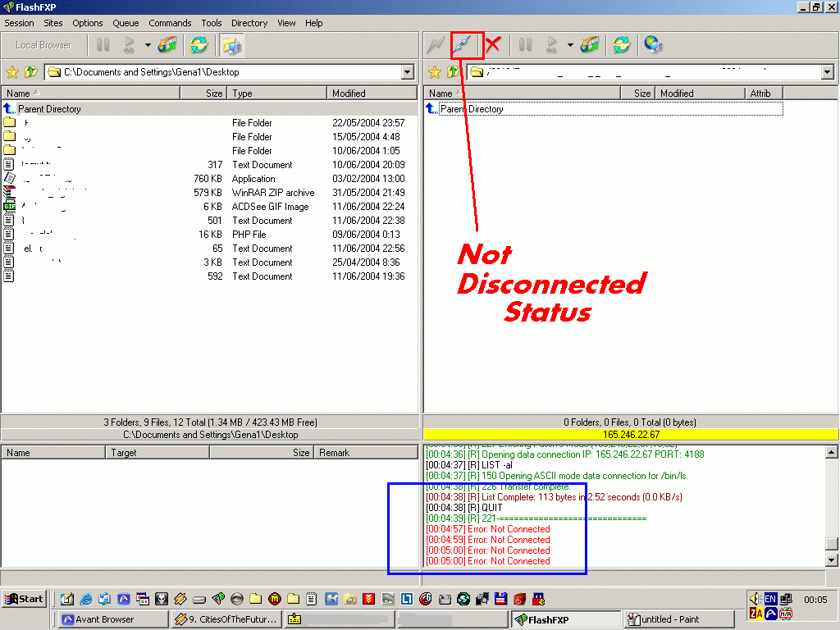Viewport: 840px width, 630px height.
Task: Refresh the remote pane file listing
Action: [x=622, y=45]
